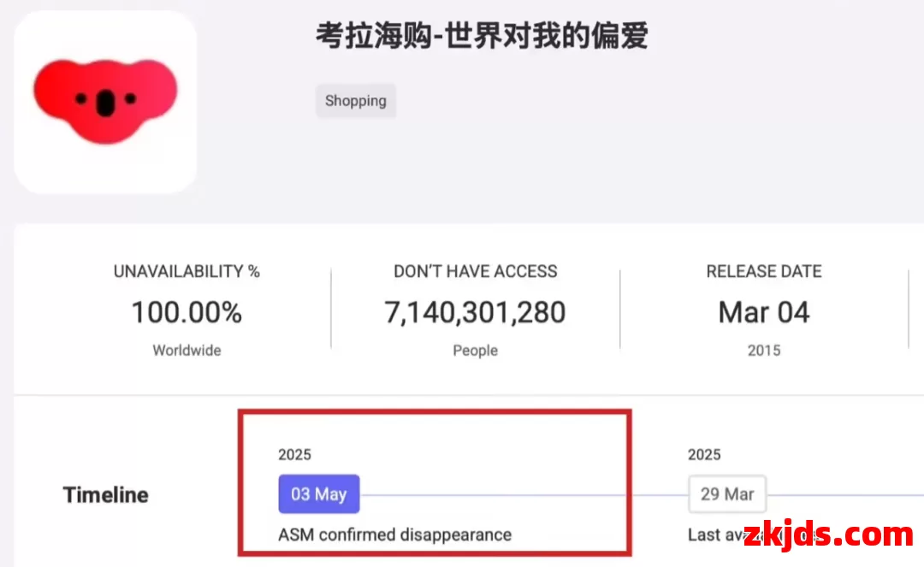This screenshot has height=567, width=924.
Task: Open the Shopping category tag
Action: tap(355, 101)
